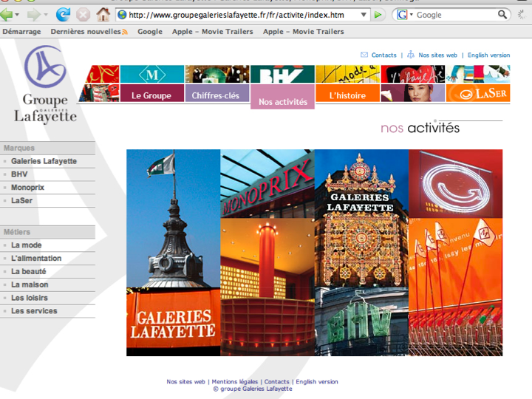532x399 pixels.
Task: Click the footer Contacts link
Action: click(277, 382)
